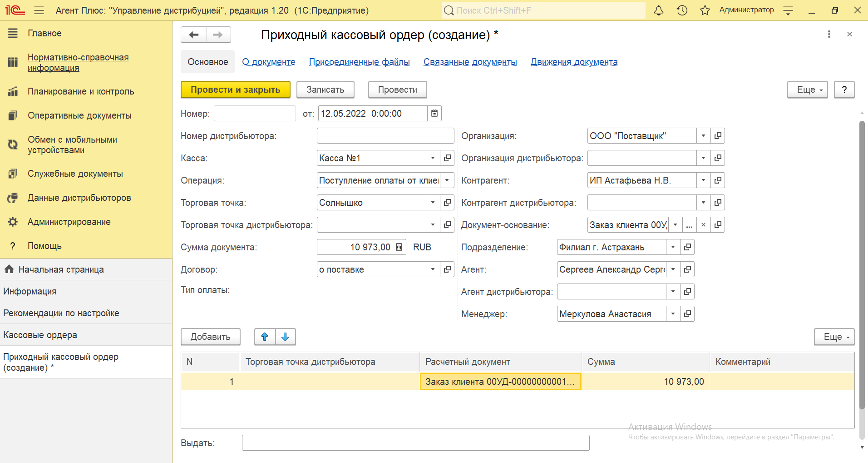The image size is (868, 463).
Task: Click Номер дистрибьютора input field
Action: (385, 136)
